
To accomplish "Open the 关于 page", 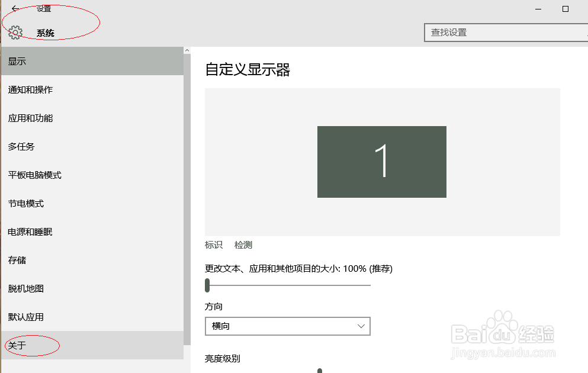I will [92, 345].
